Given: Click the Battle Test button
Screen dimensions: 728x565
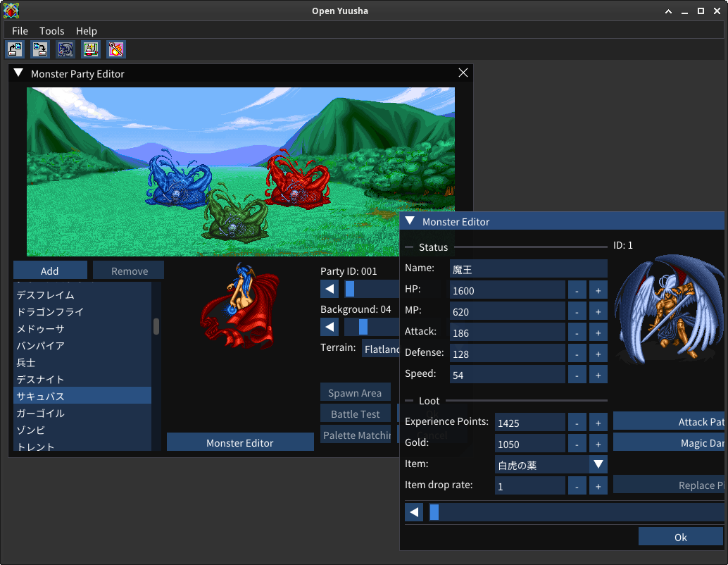Looking at the screenshot, I should click(355, 414).
